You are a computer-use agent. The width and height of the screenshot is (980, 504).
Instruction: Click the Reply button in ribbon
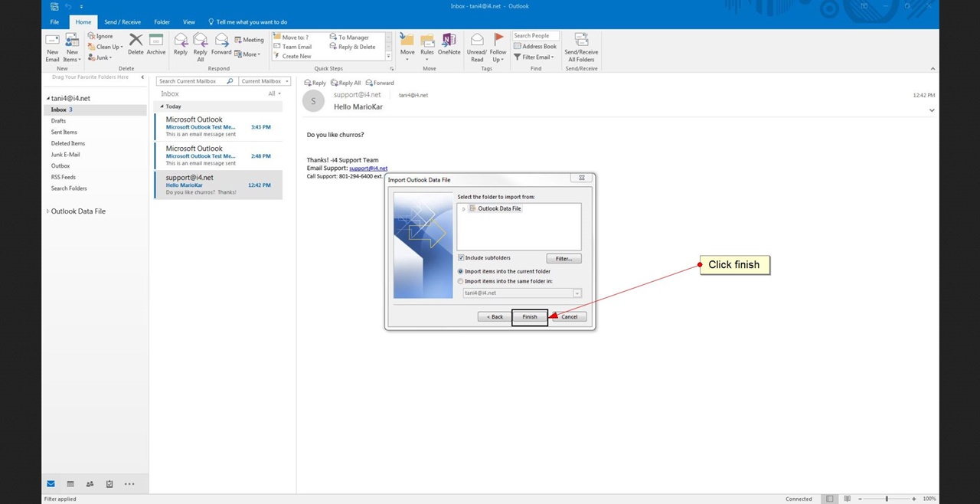tap(181, 44)
